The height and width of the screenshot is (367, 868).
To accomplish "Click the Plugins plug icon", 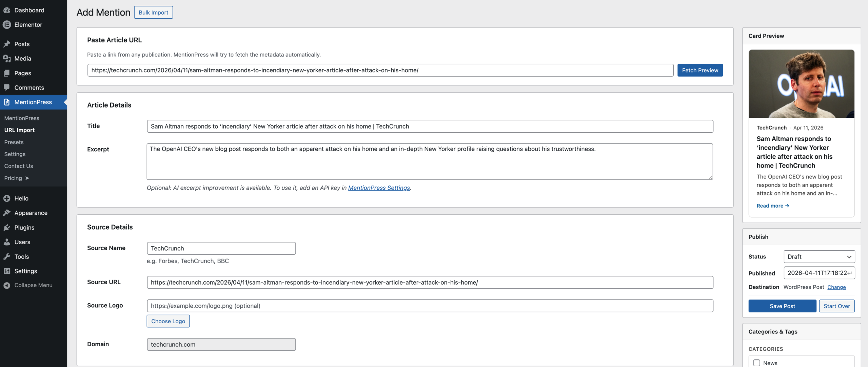I will point(7,227).
